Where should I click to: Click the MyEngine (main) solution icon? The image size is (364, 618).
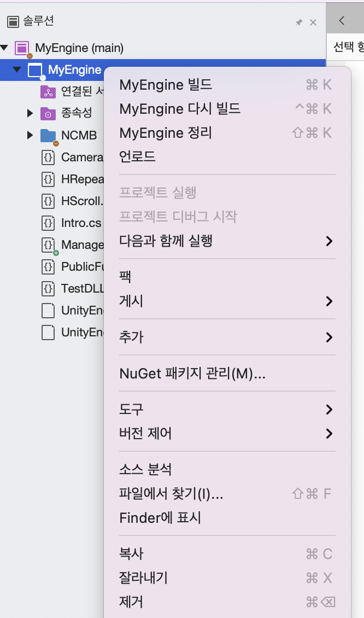coord(22,48)
